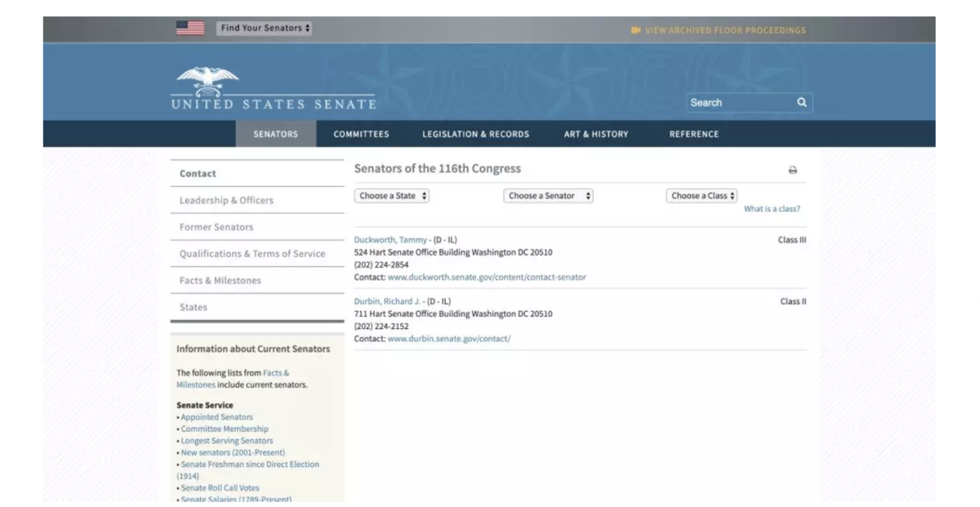Click the Facts & Milestones inline link
Image resolution: width=980 pixels, height=507 pixels.
tap(233, 379)
